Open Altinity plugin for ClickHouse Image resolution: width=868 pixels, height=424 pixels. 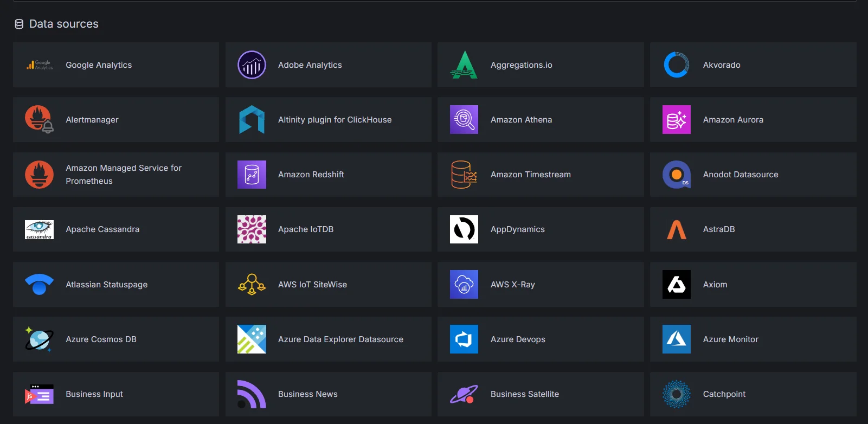coord(335,120)
